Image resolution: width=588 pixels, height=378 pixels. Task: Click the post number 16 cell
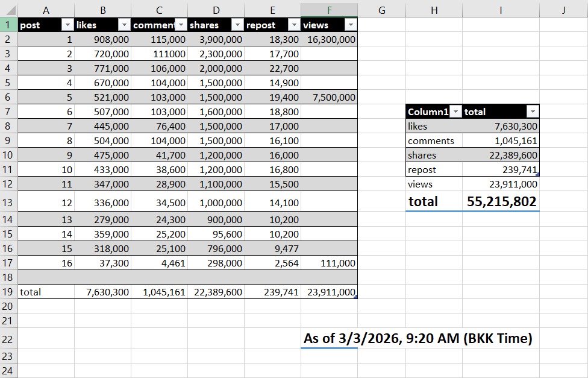[x=46, y=263]
